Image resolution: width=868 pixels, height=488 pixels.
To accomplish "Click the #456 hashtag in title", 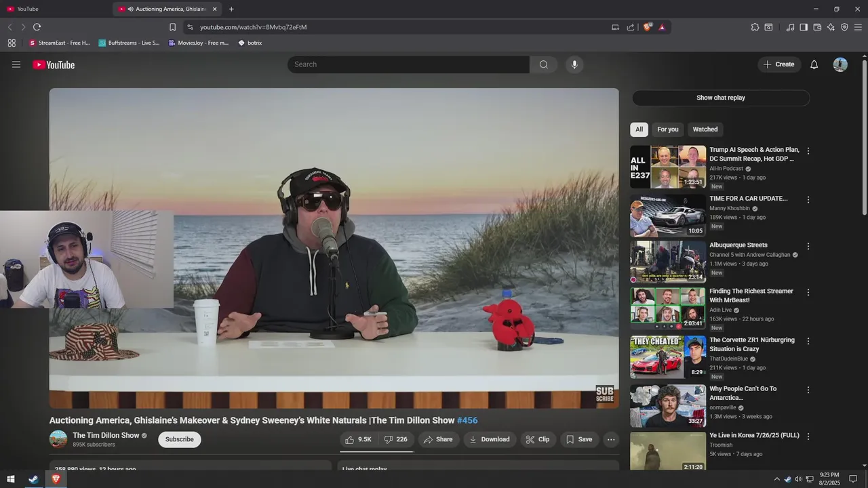I will click(x=467, y=420).
